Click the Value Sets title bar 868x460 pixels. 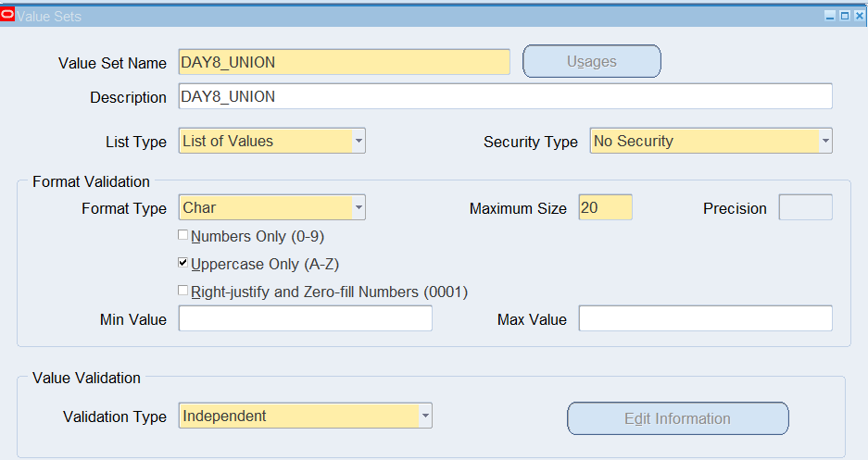click(421, 16)
